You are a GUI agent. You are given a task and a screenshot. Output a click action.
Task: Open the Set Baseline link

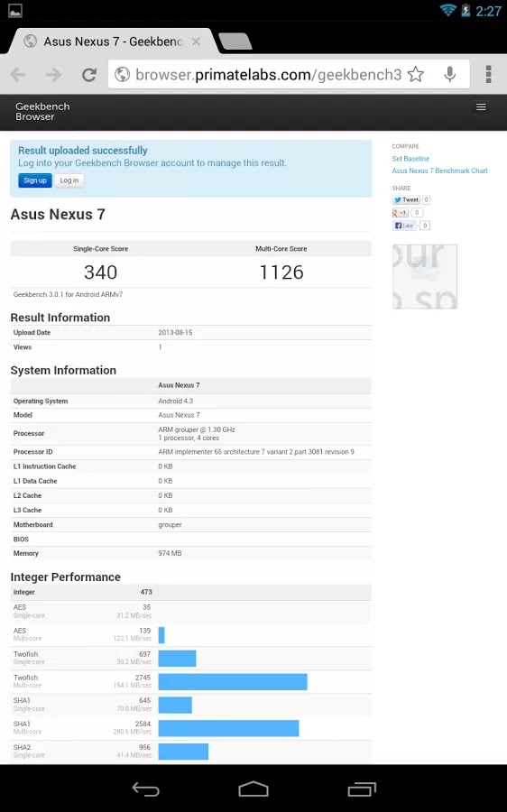pos(410,159)
